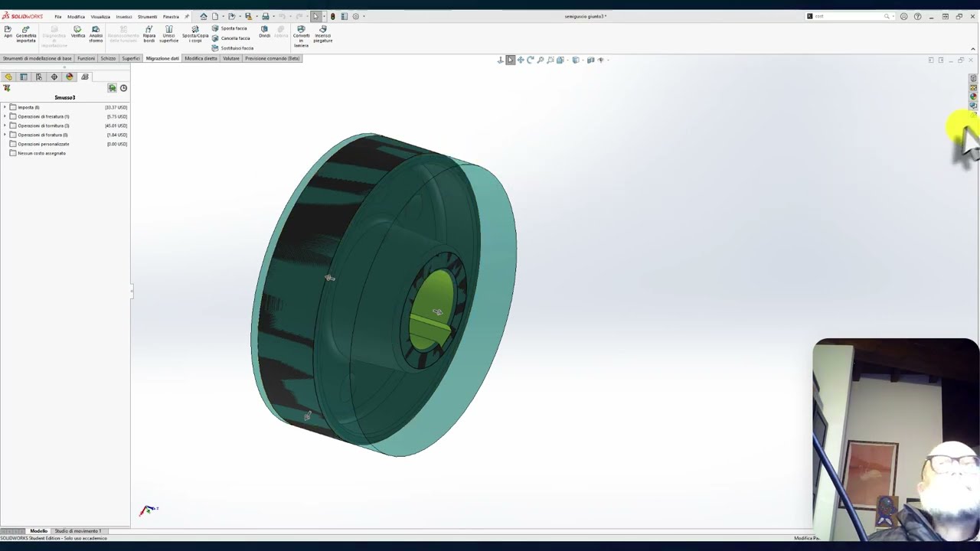Open Appearances tab in task pane
The image size is (980, 551).
pyautogui.click(x=973, y=96)
